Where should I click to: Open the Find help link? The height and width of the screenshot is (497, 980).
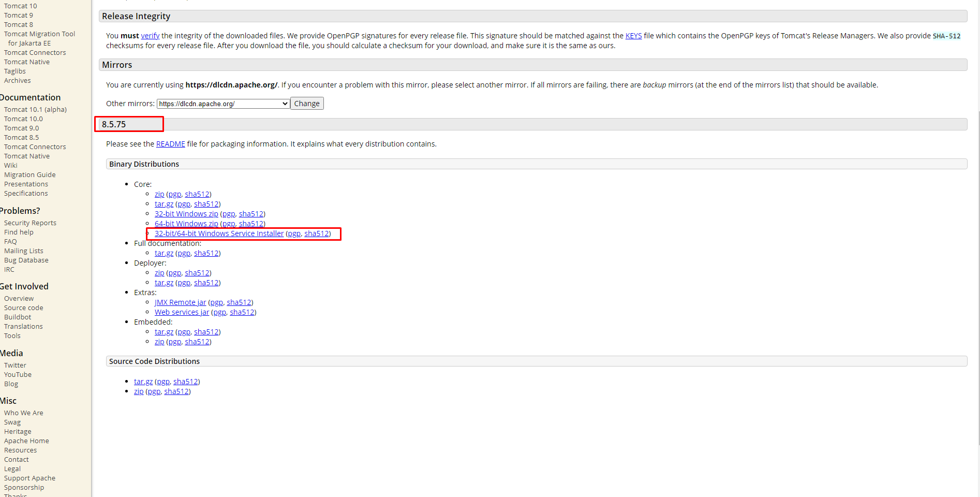coord(19,232)
